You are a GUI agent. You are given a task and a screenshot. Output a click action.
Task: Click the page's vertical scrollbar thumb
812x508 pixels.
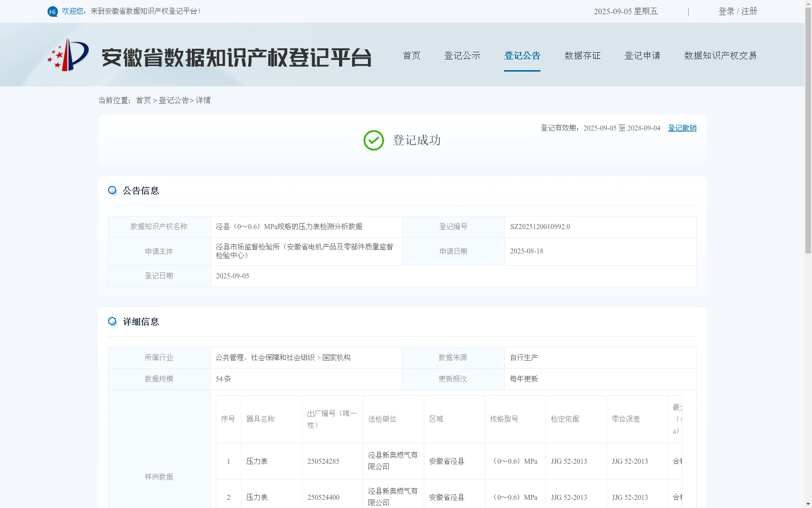point(808,131)
